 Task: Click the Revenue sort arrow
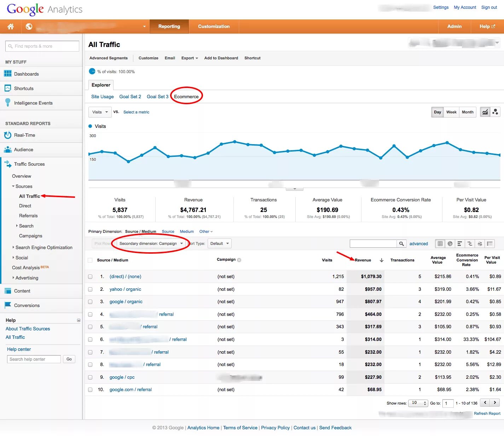tap(382, 260)
